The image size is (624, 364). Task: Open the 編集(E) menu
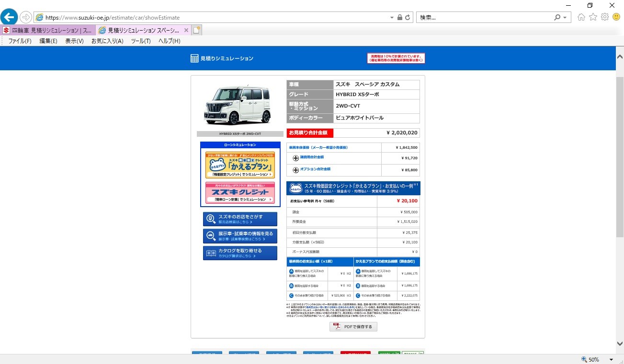(x=48, y=41)
